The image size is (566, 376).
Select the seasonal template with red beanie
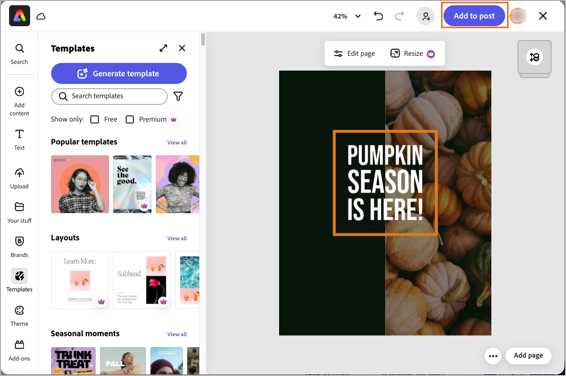coord(166,360)
